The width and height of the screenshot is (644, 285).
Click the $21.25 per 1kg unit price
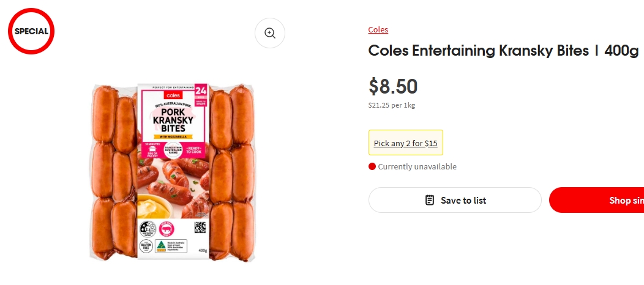pos(391,105)
